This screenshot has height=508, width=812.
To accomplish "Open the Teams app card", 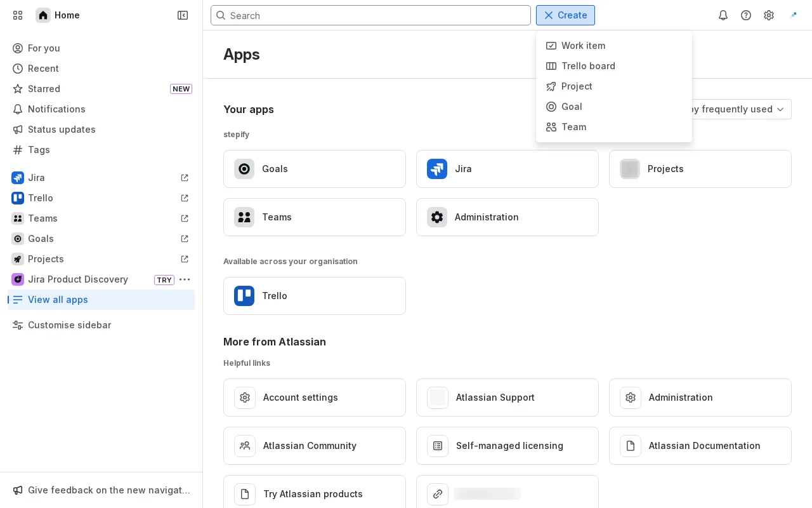I will (x=315, y=217).
